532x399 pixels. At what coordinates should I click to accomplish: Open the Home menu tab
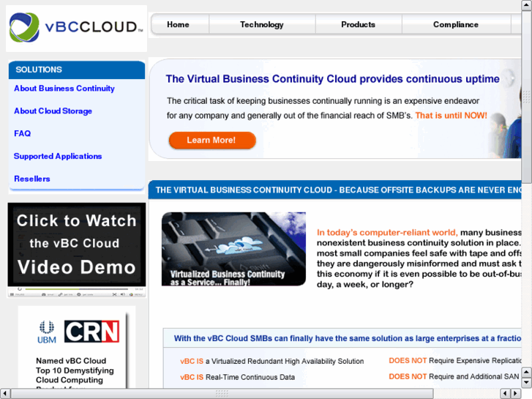[x=178, y=24]
